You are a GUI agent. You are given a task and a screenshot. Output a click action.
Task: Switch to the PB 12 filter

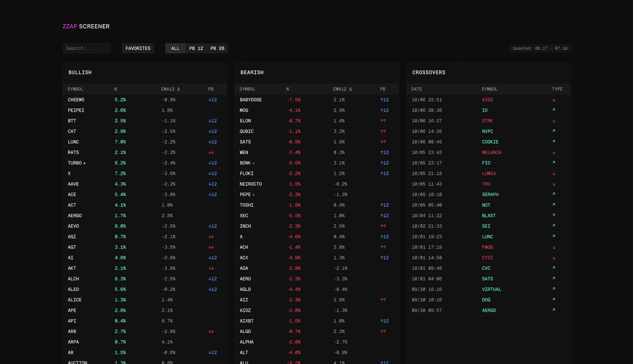click(196, 48)
